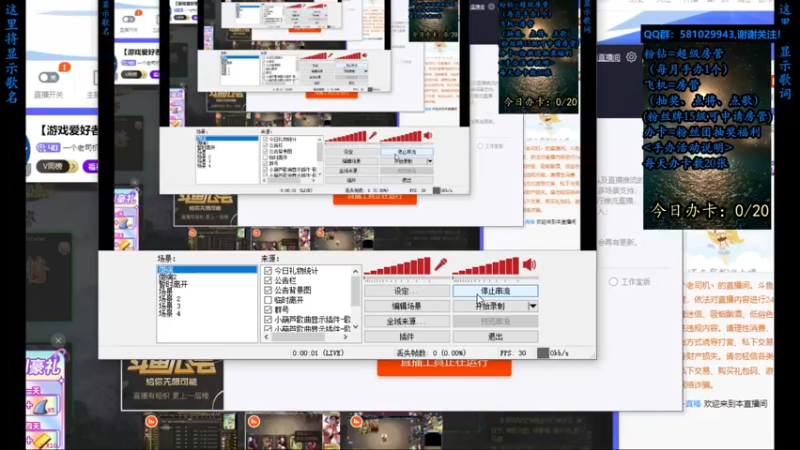Open the gear settings icon beside 直播间
Screen dimensions: 800x450
631,57
